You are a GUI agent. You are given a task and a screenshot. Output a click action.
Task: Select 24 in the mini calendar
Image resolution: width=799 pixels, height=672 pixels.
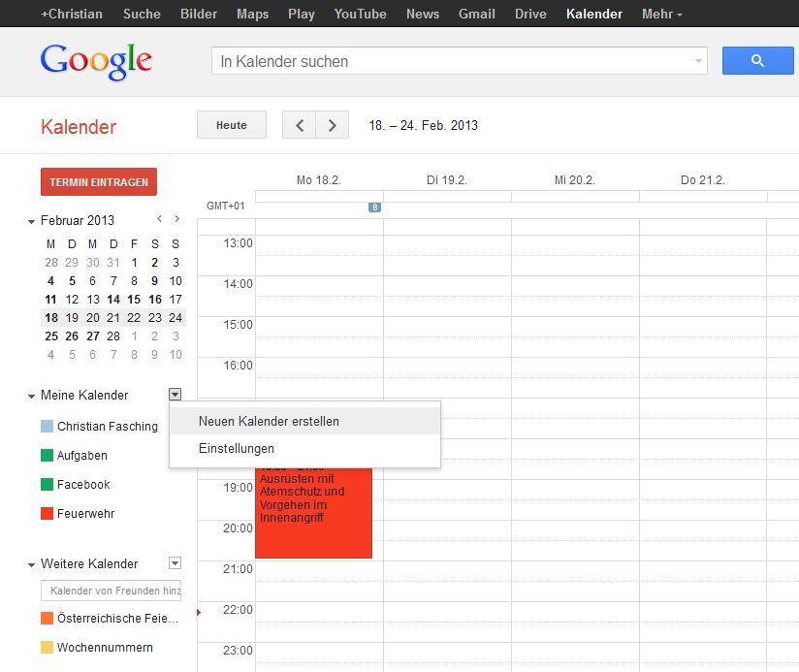pyautogui.click(x=176, y=317)
